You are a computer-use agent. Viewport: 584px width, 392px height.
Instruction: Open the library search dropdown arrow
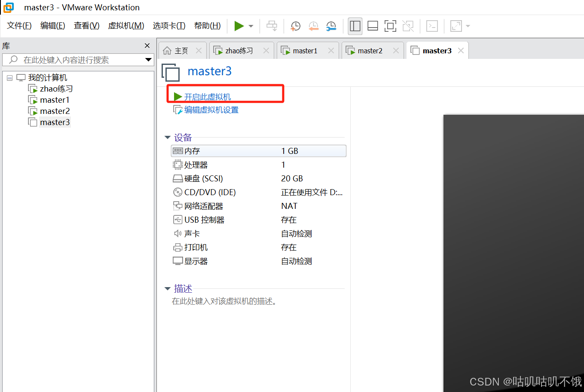pyautogui.click(x=148, y=60)
